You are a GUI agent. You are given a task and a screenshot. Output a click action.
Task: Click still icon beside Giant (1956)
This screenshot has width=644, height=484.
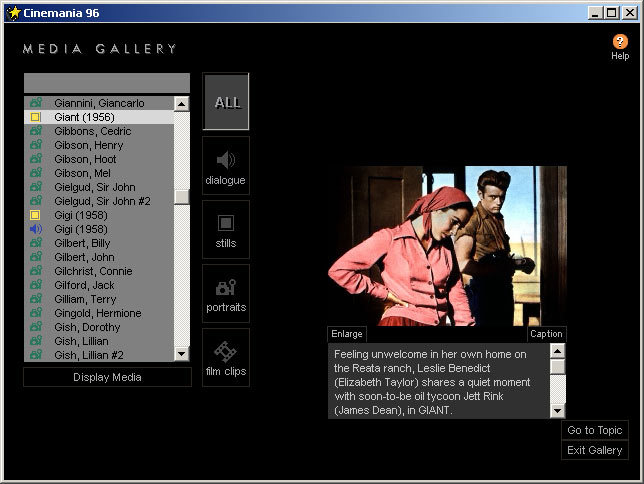pos(35,117)
